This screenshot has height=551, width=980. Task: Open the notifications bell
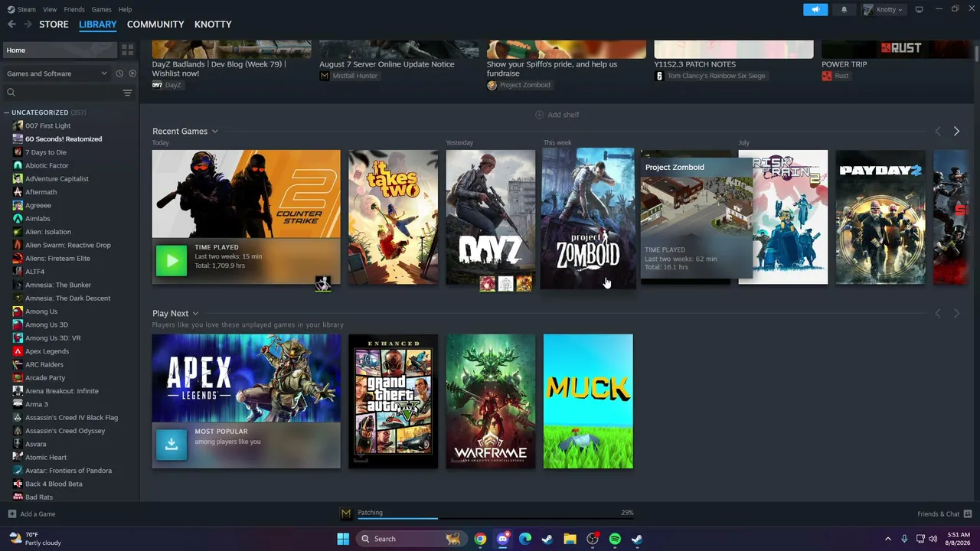tap(844, 9)
